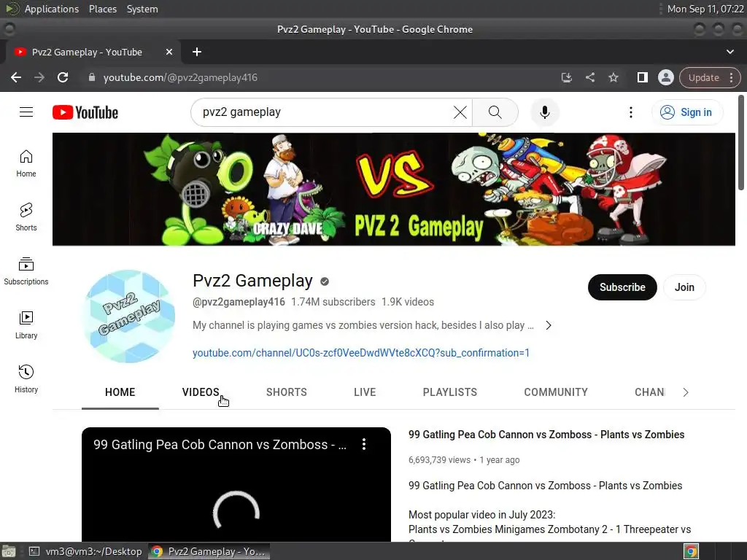The width and height of the screenshot is (747, 560).
Task: Click the YouTube logo
Action: click(x=85, y=112)
